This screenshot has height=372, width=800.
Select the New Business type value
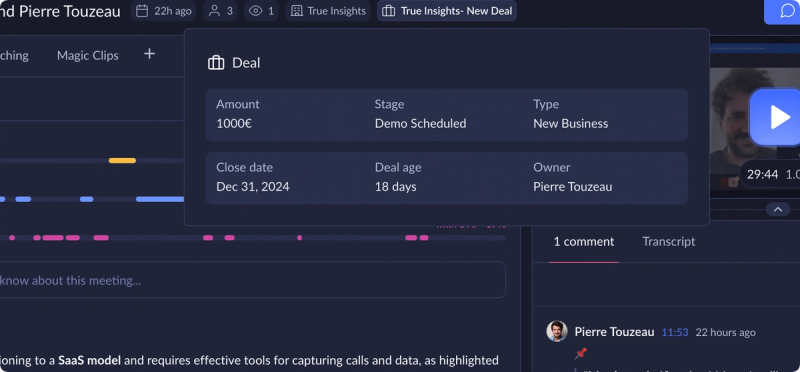(570, 123)
